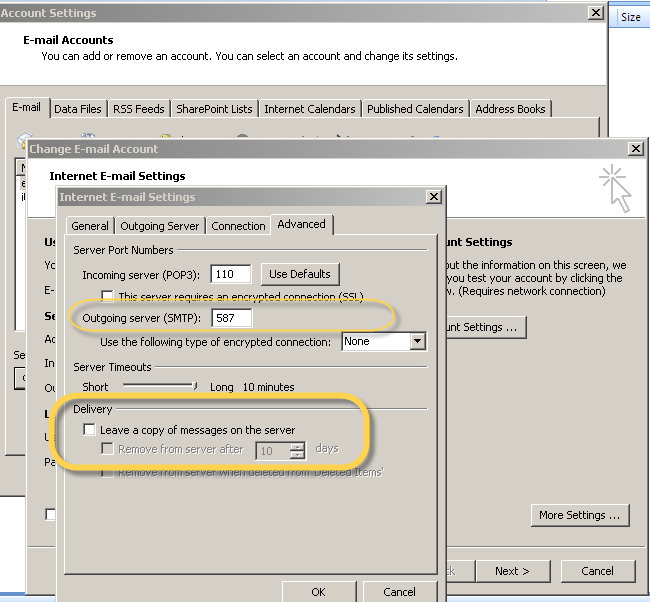Close the Change E-mail Account window
This screenshot has width=650, height=602.
(636, 148)
